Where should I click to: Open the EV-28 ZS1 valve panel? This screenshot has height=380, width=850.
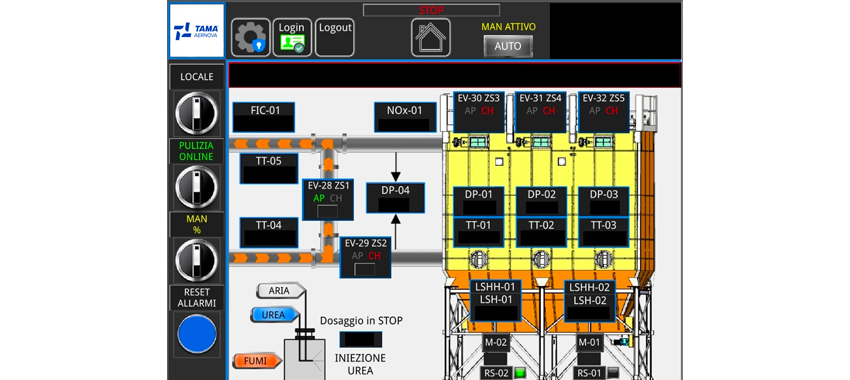pyautogui.click(x=328, y=199)
